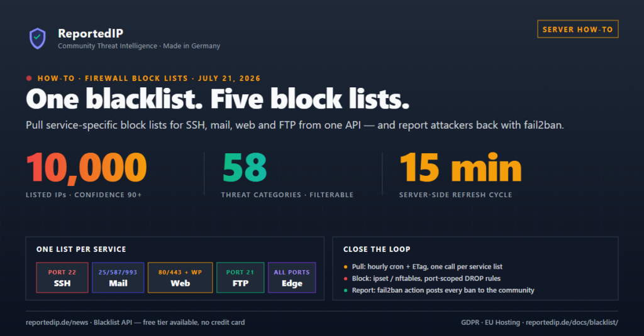Click the orange bullet dot beside Pull
The width and height of the screenshot is (644, 336).
tap(345, 267)
